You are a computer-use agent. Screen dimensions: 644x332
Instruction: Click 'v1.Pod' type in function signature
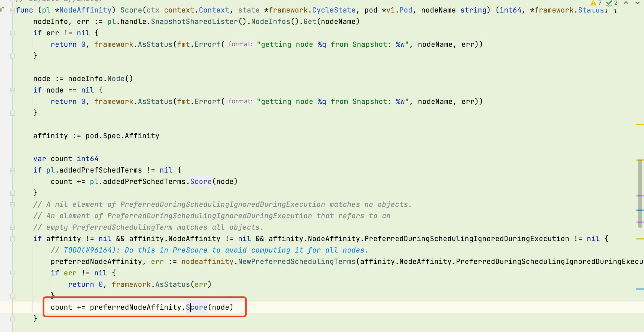[x=399, y=10]
